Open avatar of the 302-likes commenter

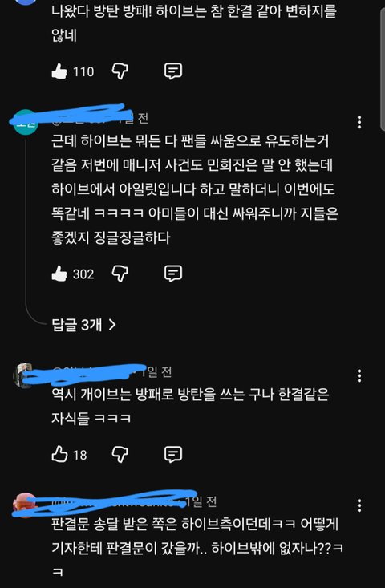[26, 122]
